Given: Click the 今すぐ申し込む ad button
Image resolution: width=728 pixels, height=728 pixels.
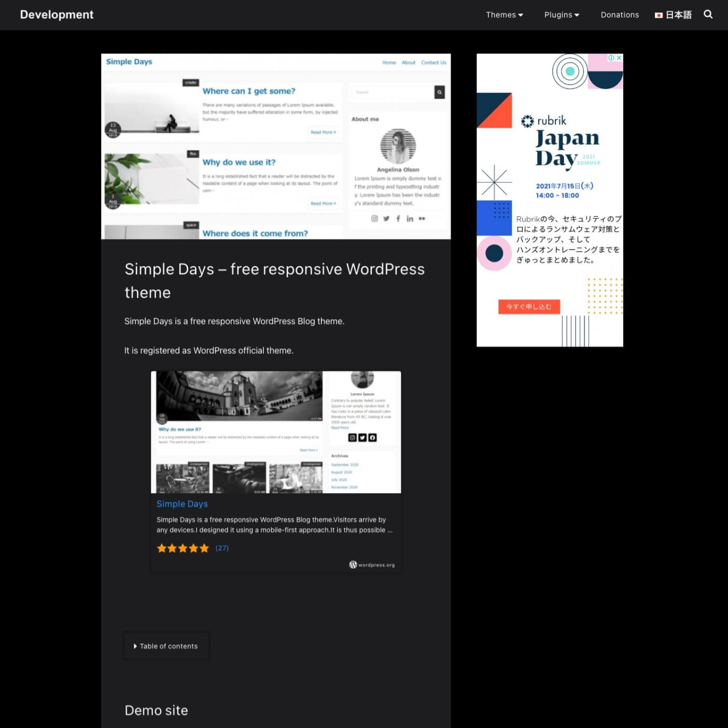Looking at the screenshot, I should click(529, 306).
